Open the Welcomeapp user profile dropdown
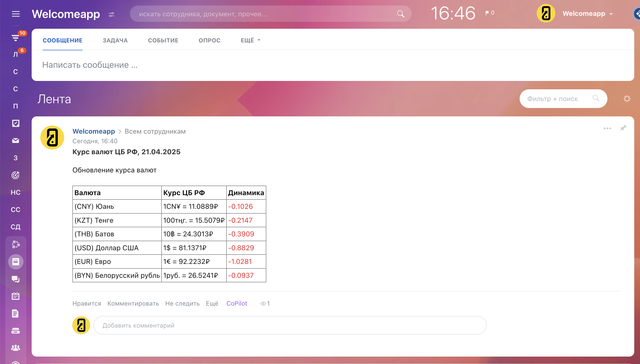Screen dimensions: 640x364 point(587,14)
